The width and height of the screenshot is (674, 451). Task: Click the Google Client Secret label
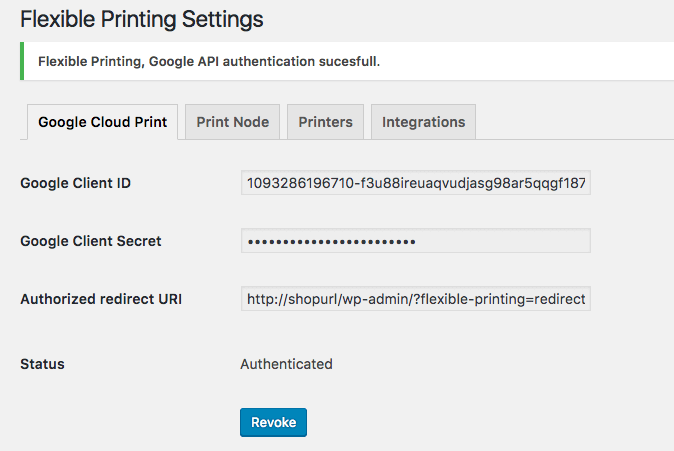point(91,241)
